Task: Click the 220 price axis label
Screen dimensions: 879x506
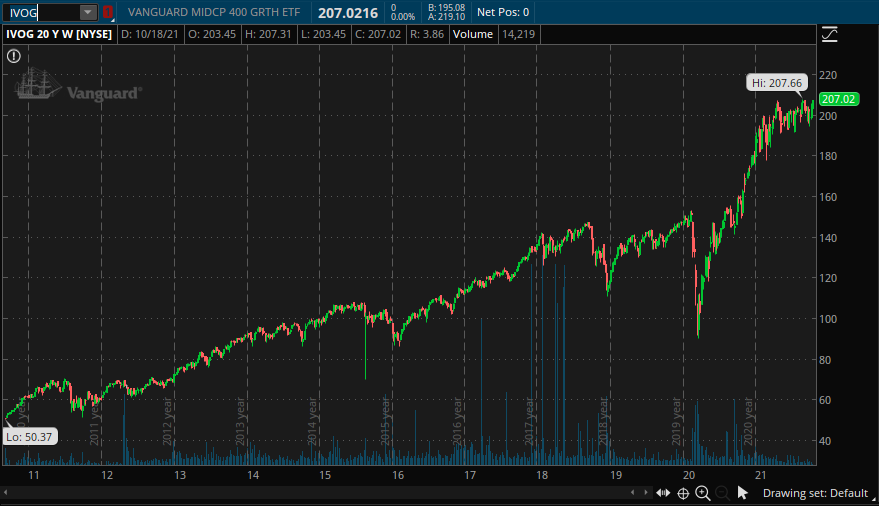Action: [x=828, y=75]
